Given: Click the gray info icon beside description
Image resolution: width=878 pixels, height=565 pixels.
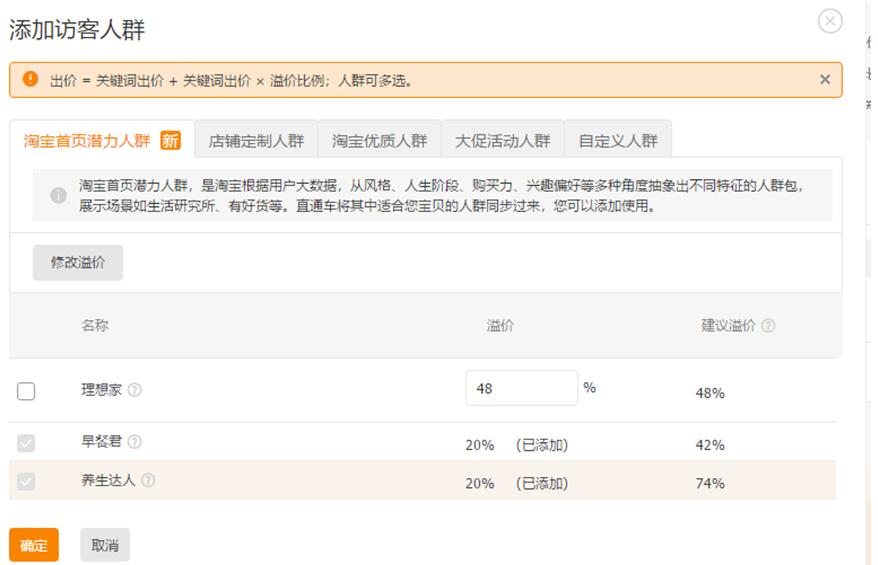Looking at the screenshot, I should pos(58,195).
